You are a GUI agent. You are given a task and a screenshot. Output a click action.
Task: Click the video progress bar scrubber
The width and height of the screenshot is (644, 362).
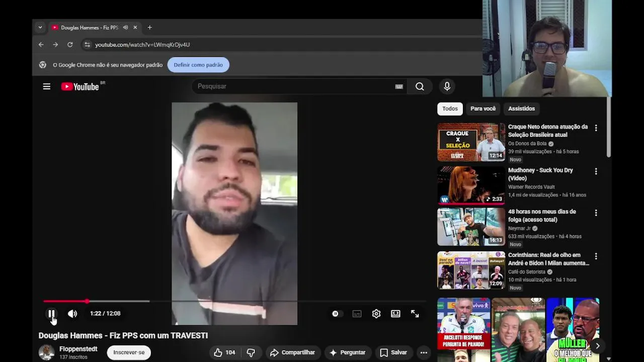coord(87,301)
